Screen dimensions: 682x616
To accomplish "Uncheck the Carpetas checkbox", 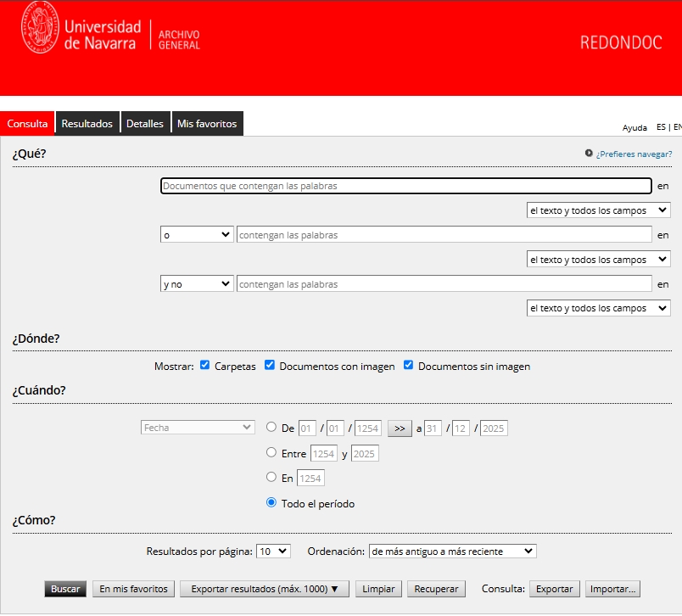I will tap(205, 366).
